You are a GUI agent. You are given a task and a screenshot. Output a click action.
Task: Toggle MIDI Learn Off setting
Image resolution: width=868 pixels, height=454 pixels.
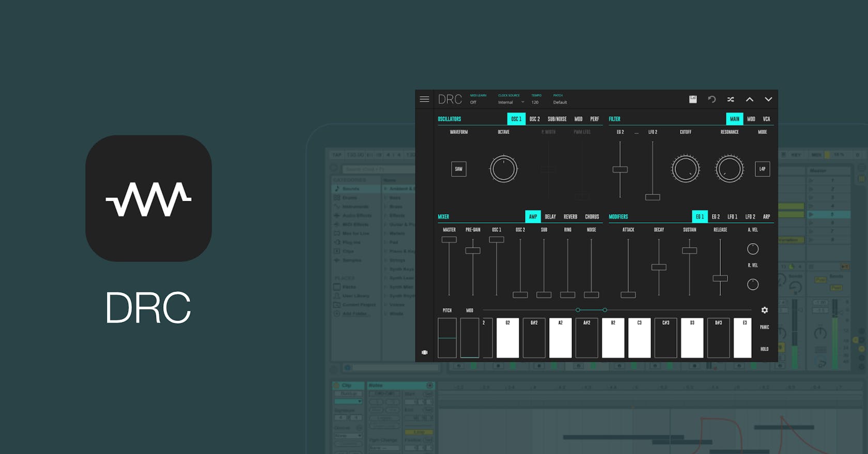[x=473, y=102]
